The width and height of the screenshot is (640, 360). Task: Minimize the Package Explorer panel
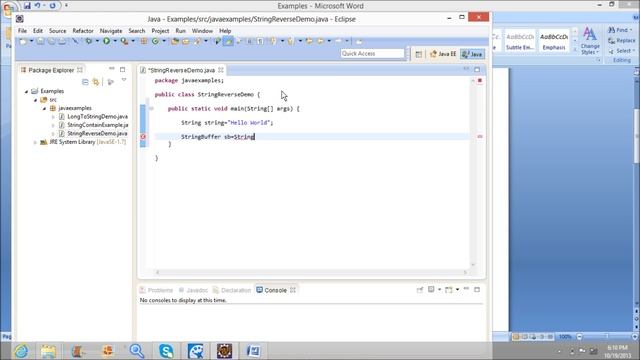coord(112,69)
